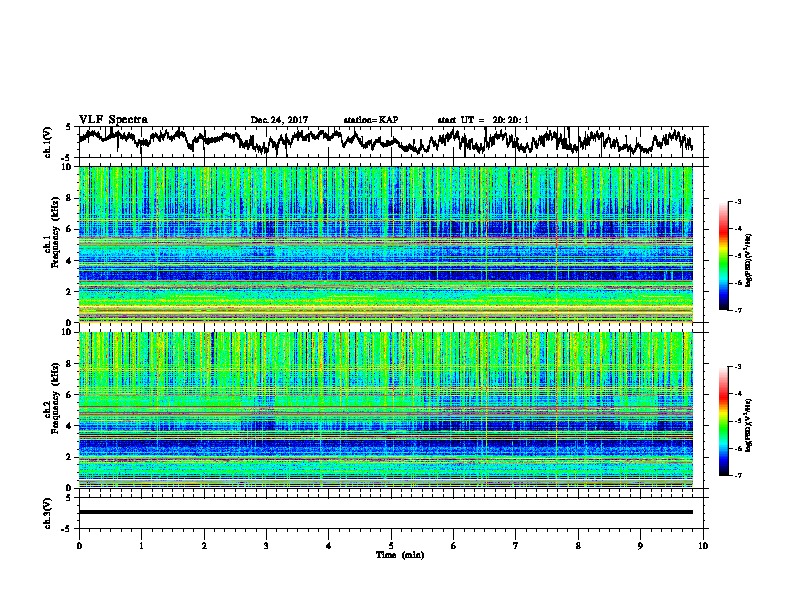The width and height of the screenshot is (792, 612).
Task: Click the date "Dec. 24, 2017"
Action: [x=279, y=120]
